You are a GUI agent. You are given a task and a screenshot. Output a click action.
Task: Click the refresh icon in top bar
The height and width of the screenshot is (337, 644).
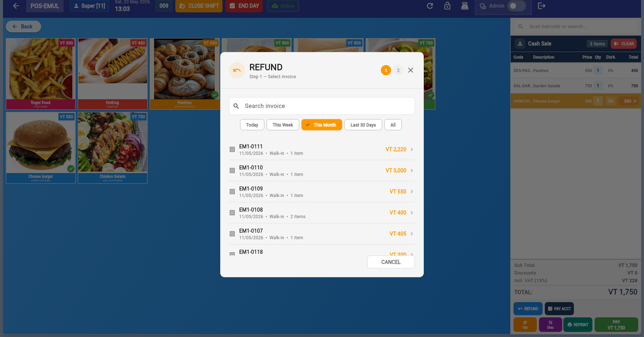(430, 6)
